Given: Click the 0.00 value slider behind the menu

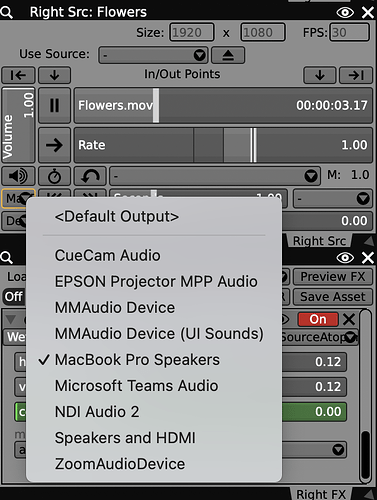Looking at the screenshot, I should coord(327,221).
